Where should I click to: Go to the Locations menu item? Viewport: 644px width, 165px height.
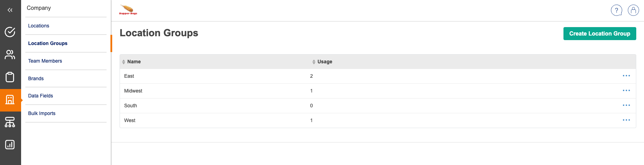[x=39, y=26]
